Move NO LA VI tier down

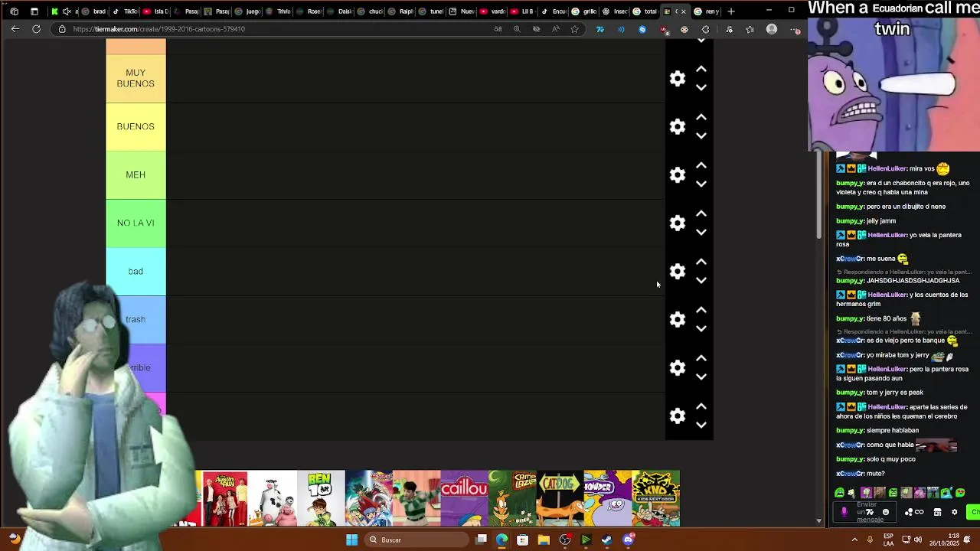point(701,232)
